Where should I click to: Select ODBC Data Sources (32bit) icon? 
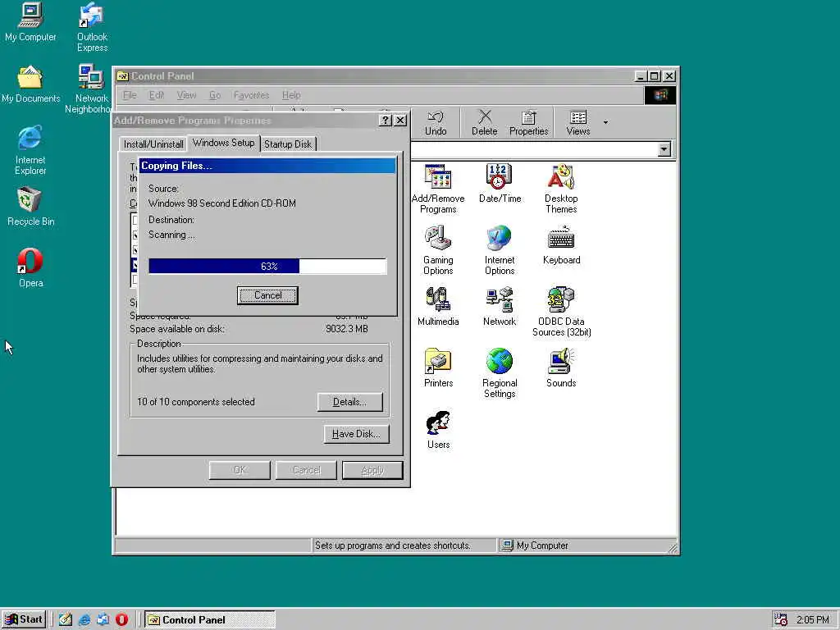[561, 312]
